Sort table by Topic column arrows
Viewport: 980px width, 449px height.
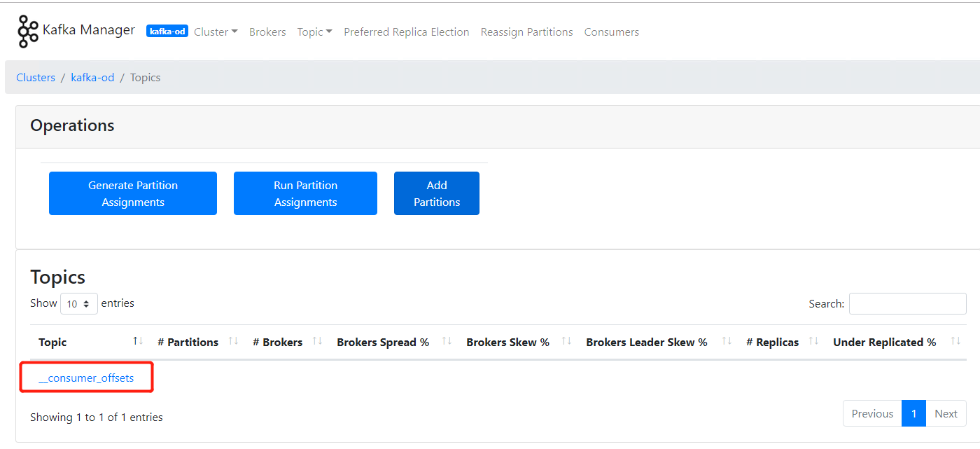[x=138, y=341]
